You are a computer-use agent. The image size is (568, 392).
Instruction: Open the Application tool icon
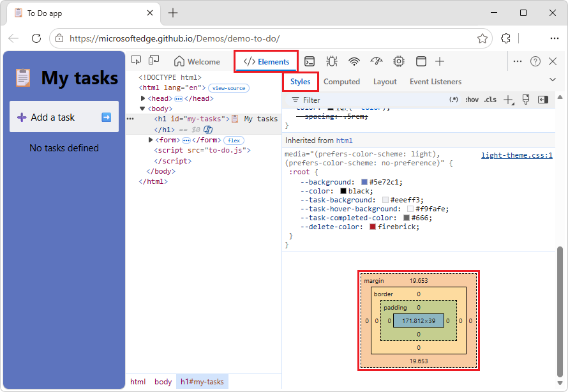coord(421,61)
